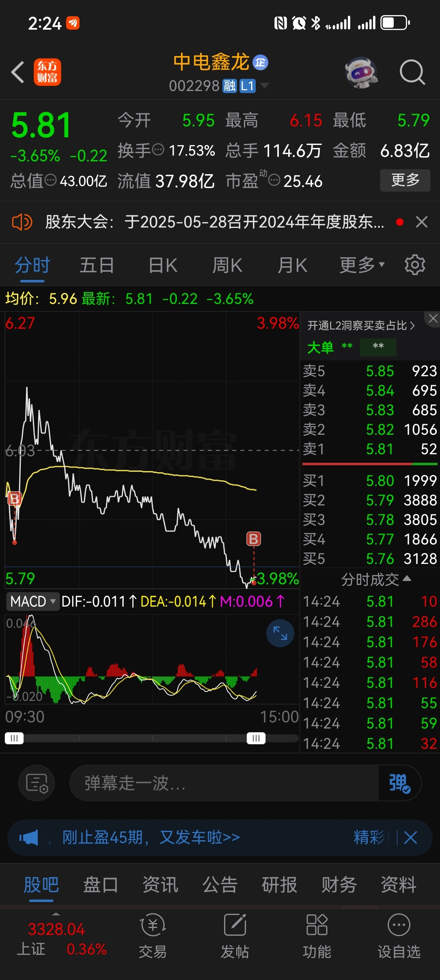Image resolution: width=440 pixels, height=980 pixels.
Task: Tap the right time range slider handle
Action: coord(256,738)
